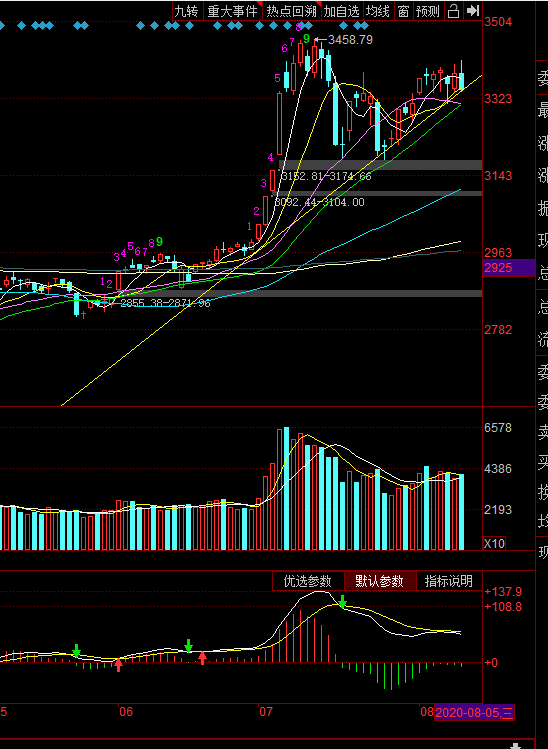548x749 pixels.
Task: Click the green MACD death-cross arrow near +108.8
Action: pos(343,601)
